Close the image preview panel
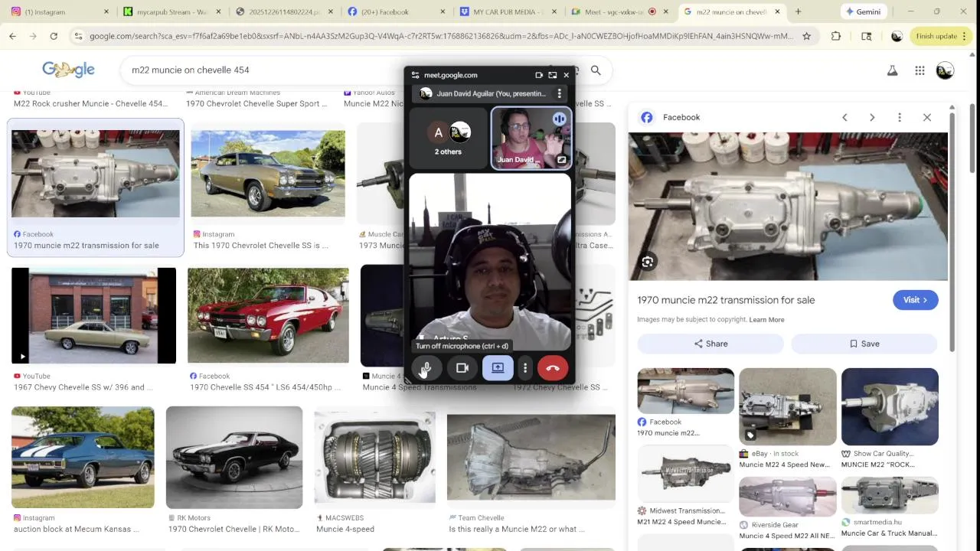The width and height of the screenshot is (980, 551). (x=927, y=117)
